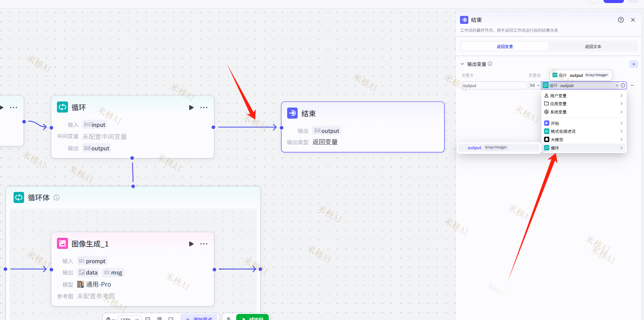Click info icon beside 循环体 title
This screenshot has height=320, width=644.
click(56, 198)
